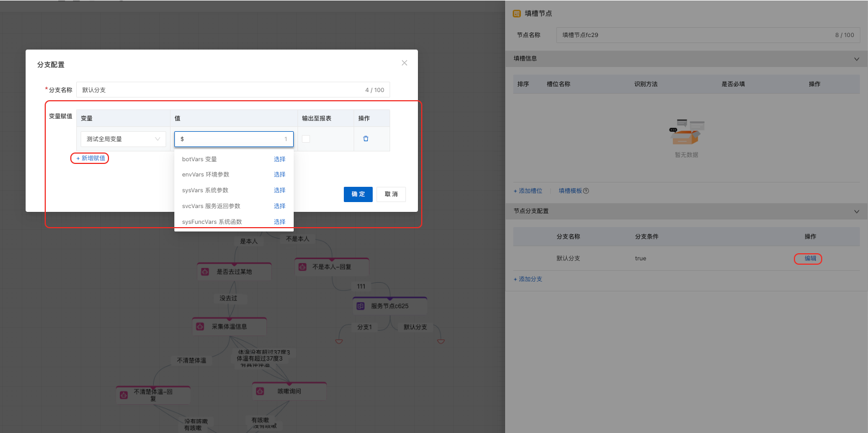
Task: Add a new assignment via 新增赋值
Action: click(x=90, y=158)
